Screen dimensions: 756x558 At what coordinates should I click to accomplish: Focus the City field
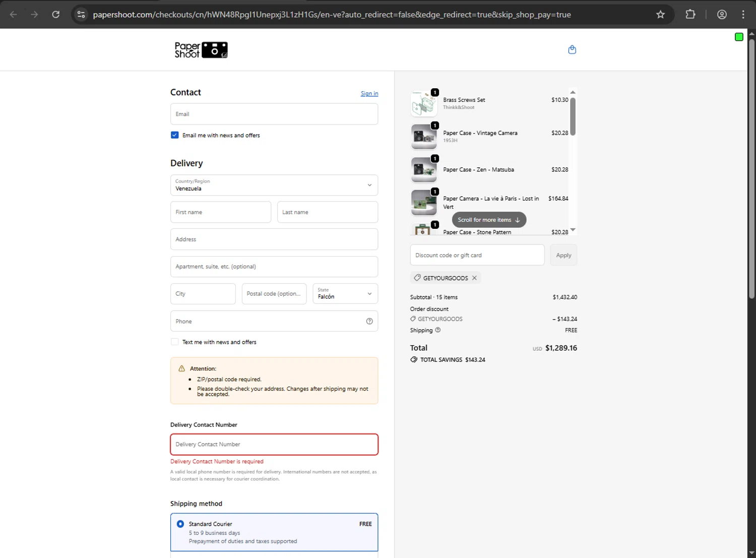click(x=203, y=293)
